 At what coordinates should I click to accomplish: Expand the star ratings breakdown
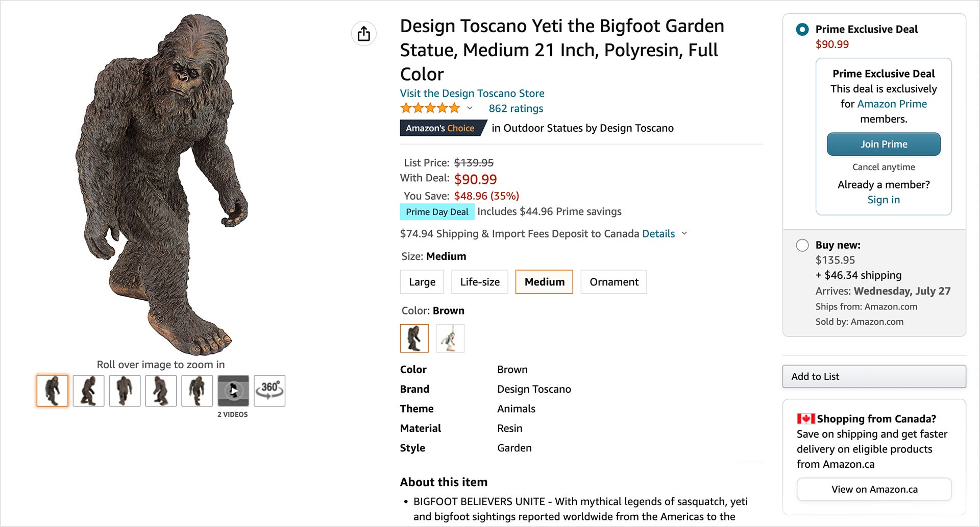[x=470, y=108]
